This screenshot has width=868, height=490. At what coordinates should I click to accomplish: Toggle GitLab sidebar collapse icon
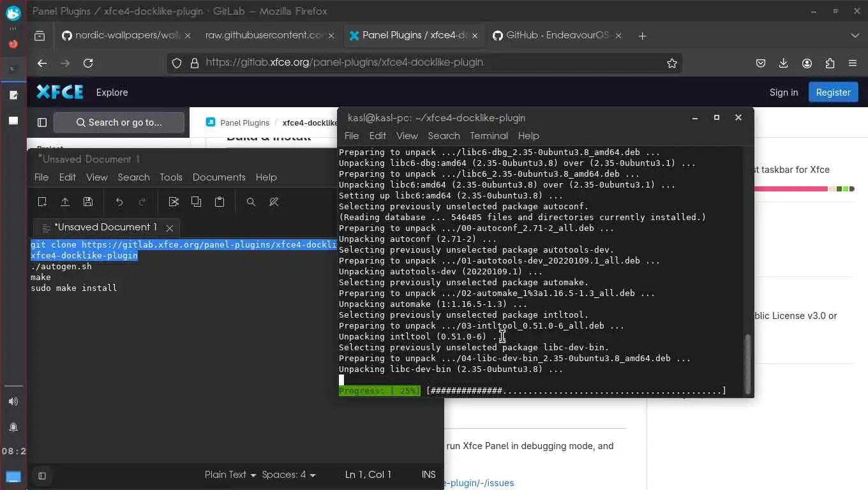click(x=42, y=122)
